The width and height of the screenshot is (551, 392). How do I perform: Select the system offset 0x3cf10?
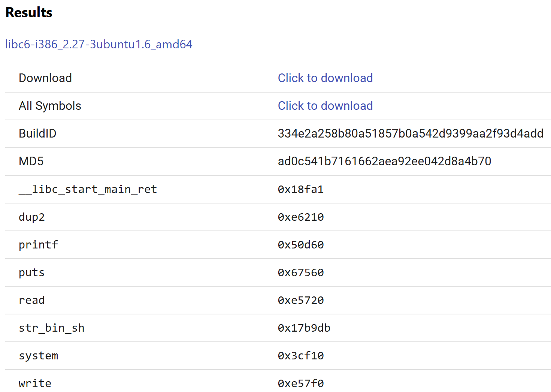300,356
